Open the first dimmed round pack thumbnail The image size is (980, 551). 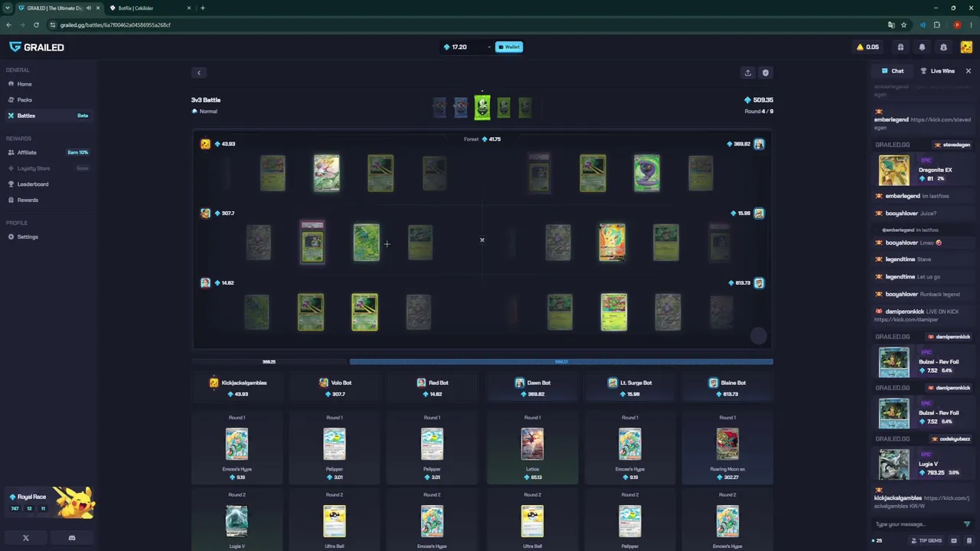(439, 108)
